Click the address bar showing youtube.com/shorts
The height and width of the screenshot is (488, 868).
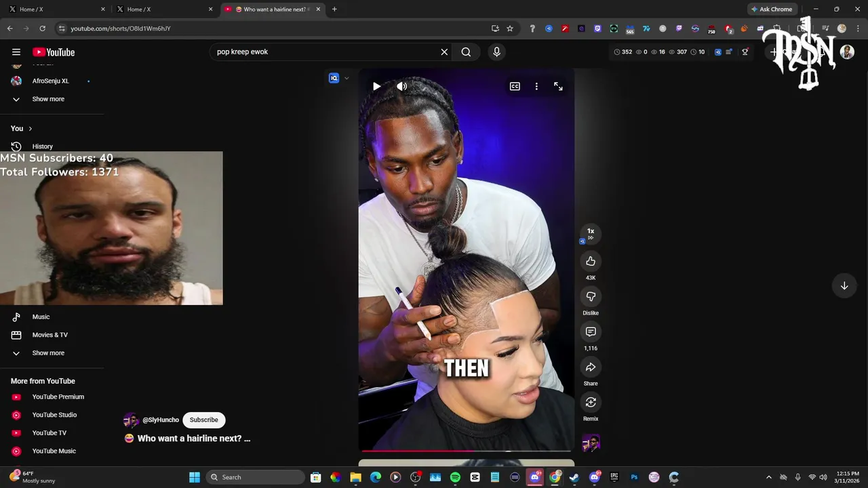pos(271,28)
